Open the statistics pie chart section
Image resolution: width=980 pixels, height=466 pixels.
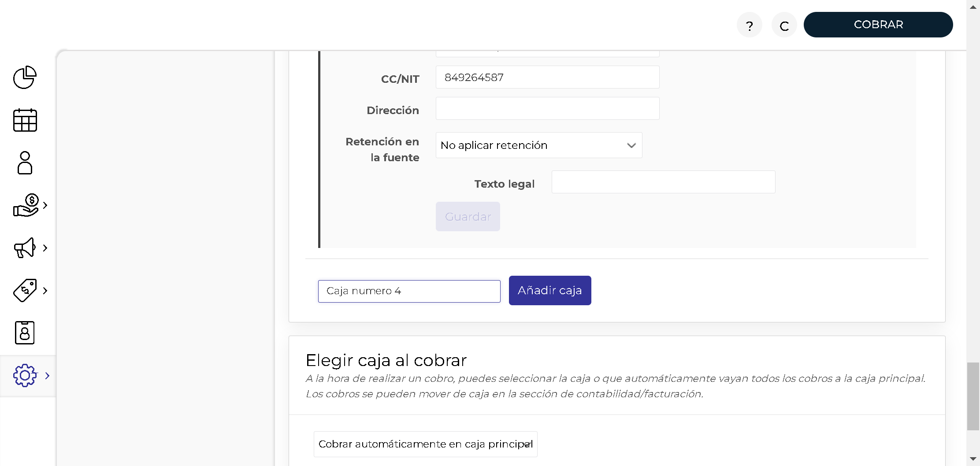[25, 78]
